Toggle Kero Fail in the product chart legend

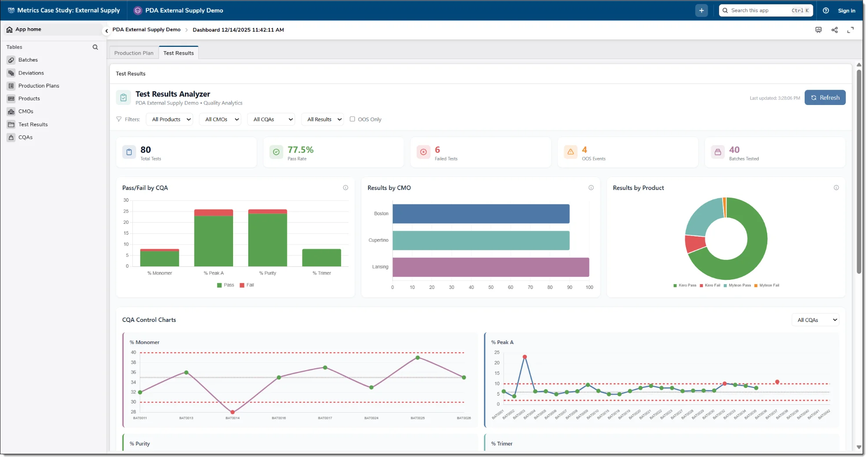pos(710,285)
